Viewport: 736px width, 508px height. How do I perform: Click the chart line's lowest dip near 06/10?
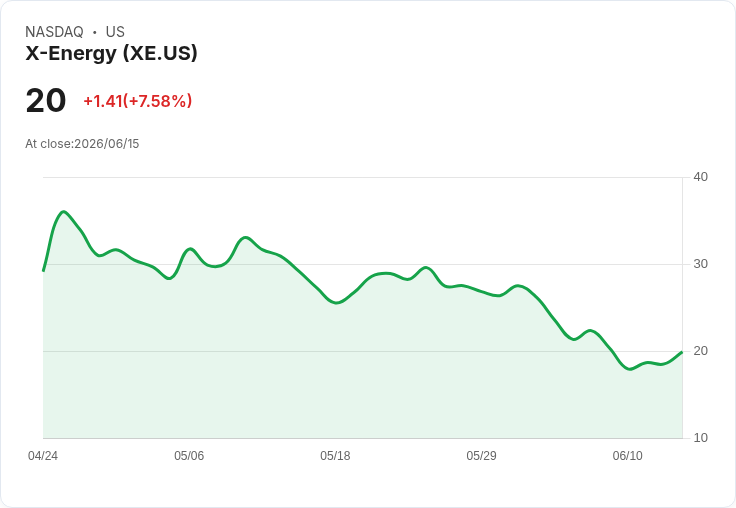(x=630, y=369)
